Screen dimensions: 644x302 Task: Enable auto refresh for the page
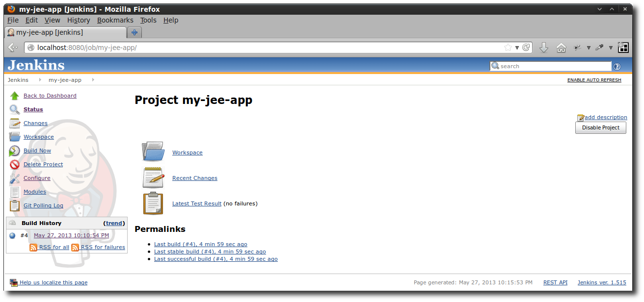pos(594,79)
